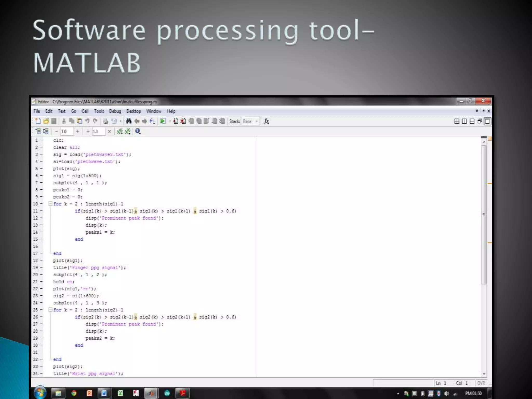Screen dimensions: 532x399
Task: Click the plus increment value button
Action: click(x=77, y=131)
